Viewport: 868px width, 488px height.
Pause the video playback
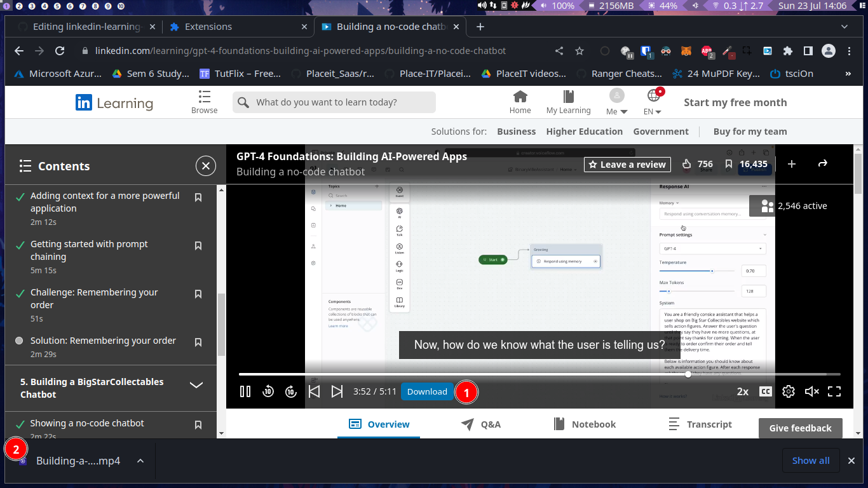(x=245, y=391)
